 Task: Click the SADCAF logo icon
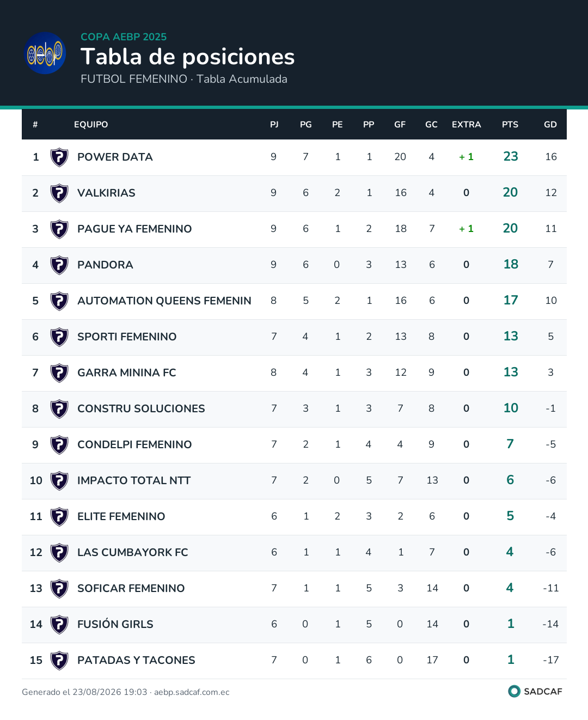(514, 691)
